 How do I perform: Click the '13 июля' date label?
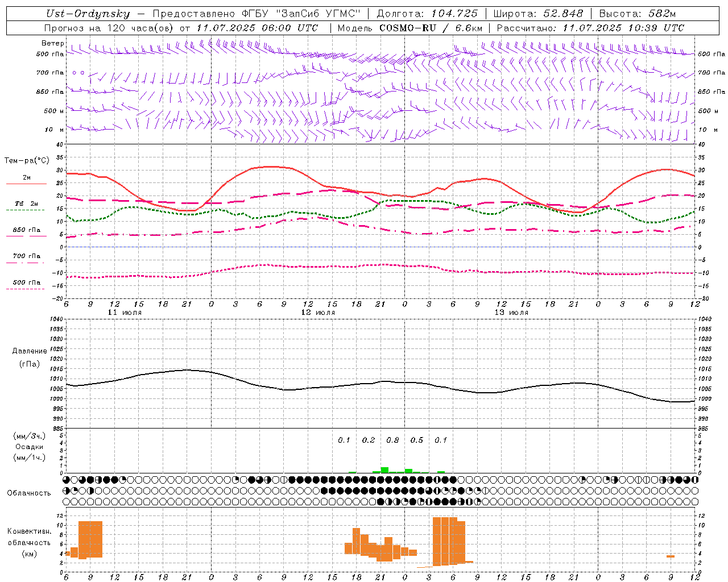511,313
